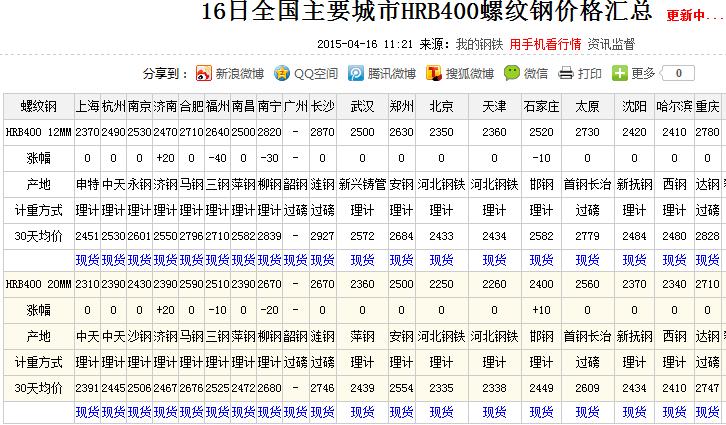This screenshot has width=726, height=425.
Task: Click the 石家庄 column header
Action: point(541,106)
